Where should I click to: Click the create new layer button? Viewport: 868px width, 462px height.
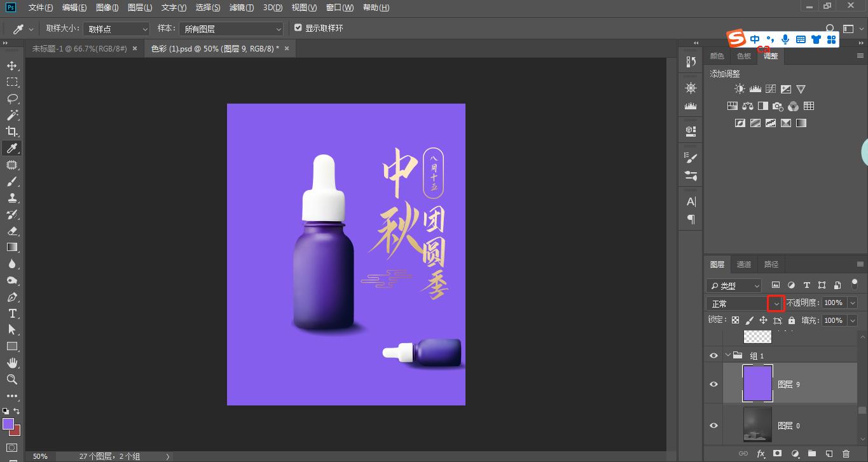click(x=828, y=454)
